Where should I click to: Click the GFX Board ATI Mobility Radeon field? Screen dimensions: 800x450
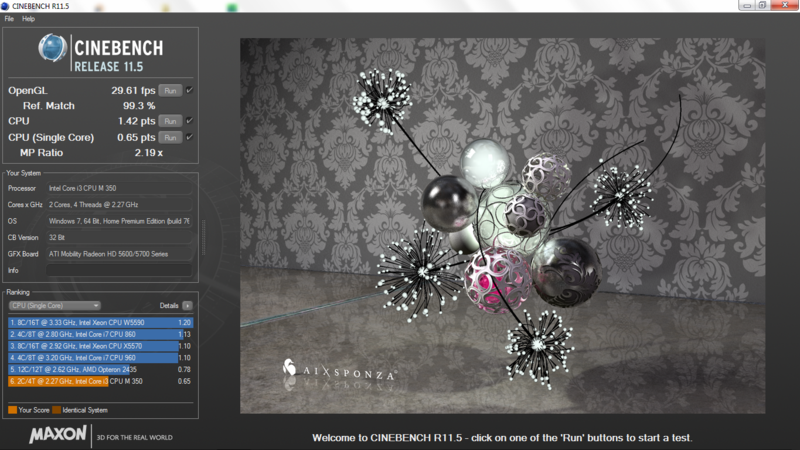119,254
